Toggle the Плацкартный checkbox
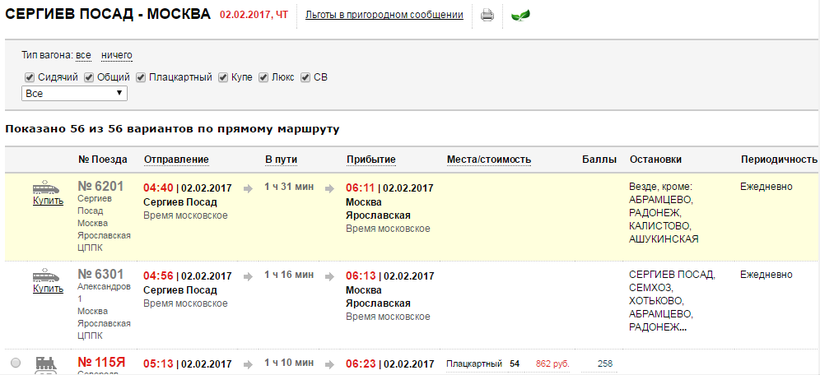The image size is (820, 375). [141, 77]
